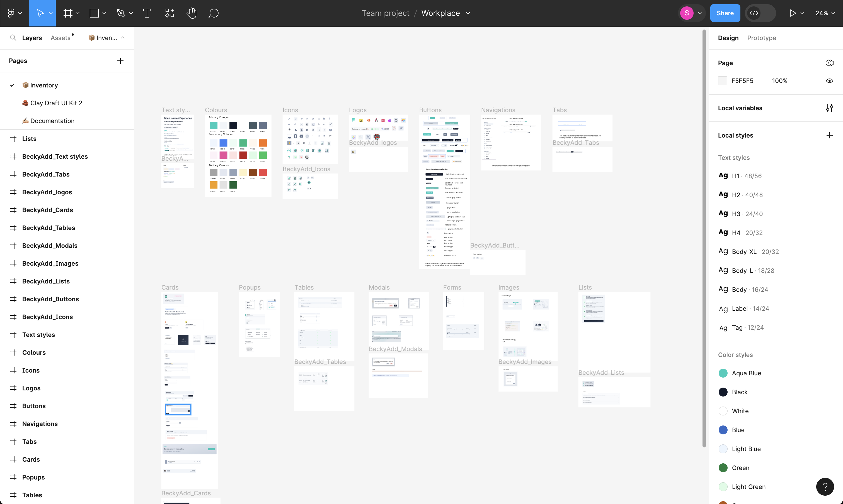Open the help menu in the corner
843x504 pixels.
(825, 487)
